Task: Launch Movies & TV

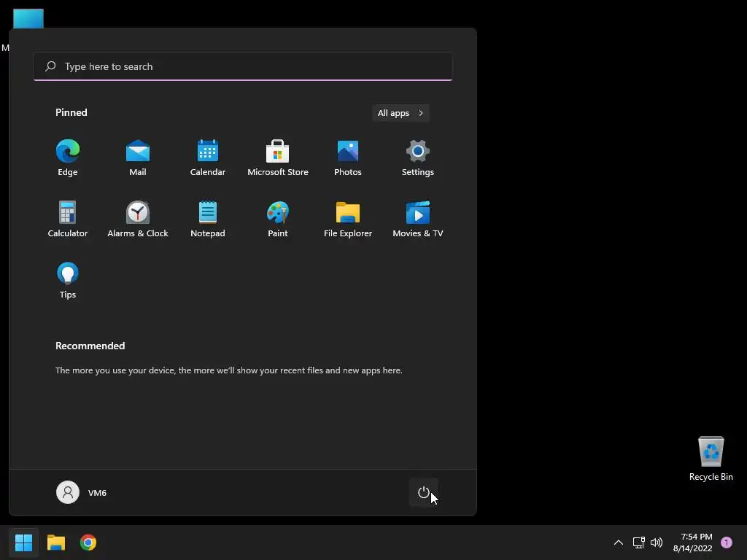Action: click(418, 219)
